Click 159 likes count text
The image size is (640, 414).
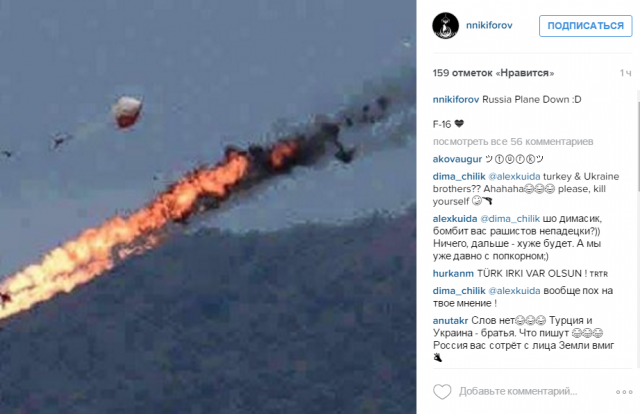[493, 73]
